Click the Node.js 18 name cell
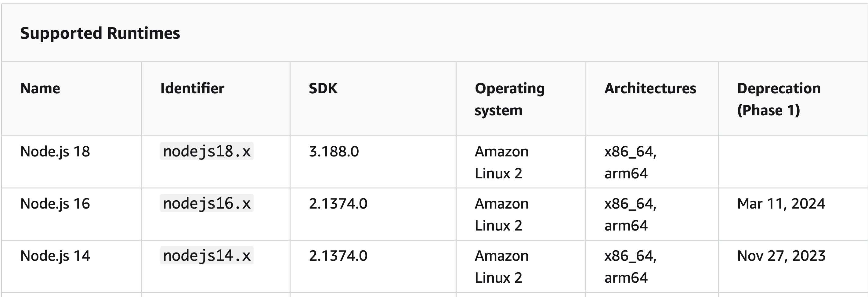Screen dimensions: 868x297 pyautogui.click(x=55, y=152)
